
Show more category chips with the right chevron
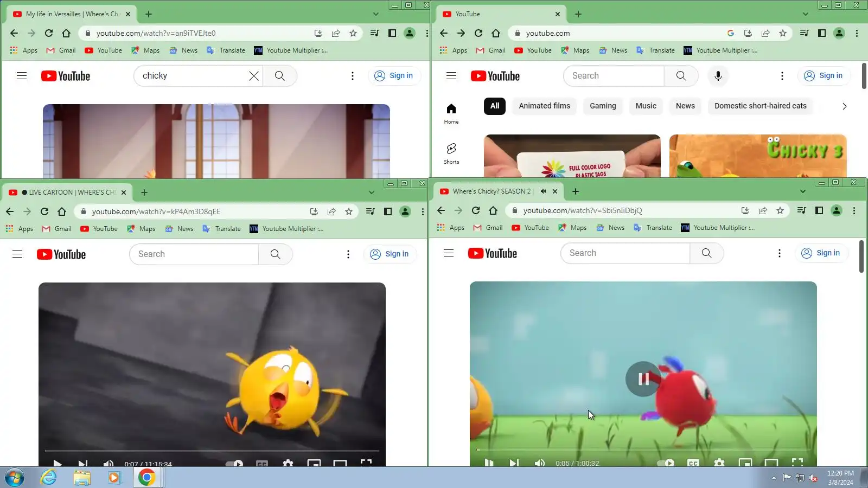(x=844, y=106)
